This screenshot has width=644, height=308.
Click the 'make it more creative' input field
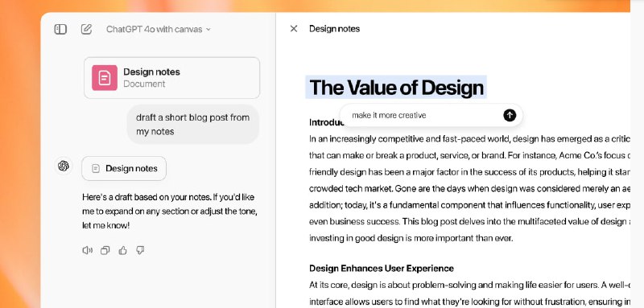423,115
